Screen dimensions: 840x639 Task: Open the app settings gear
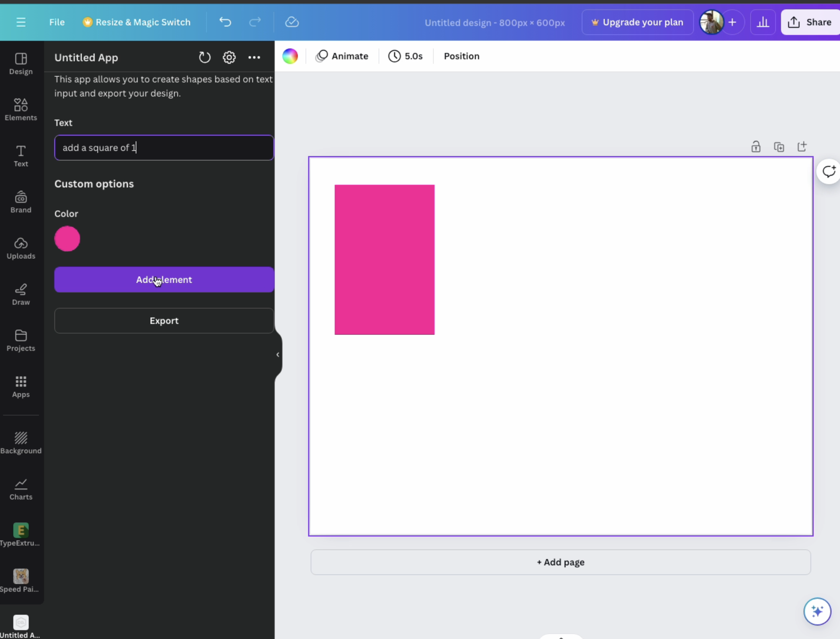[x=229, y=57]
